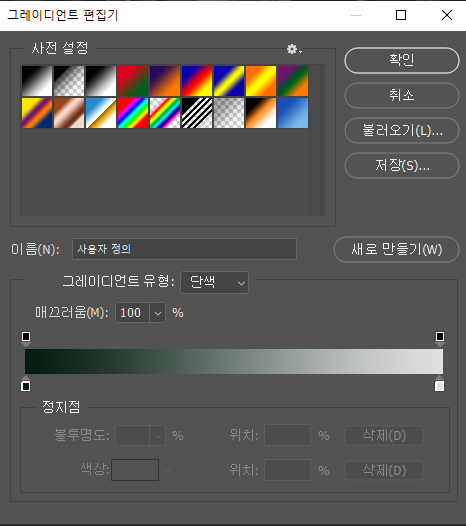Select the blue, yellow, blue gradient preset
This screenshot has height=526, width=466.
click(x=229, y=81)
